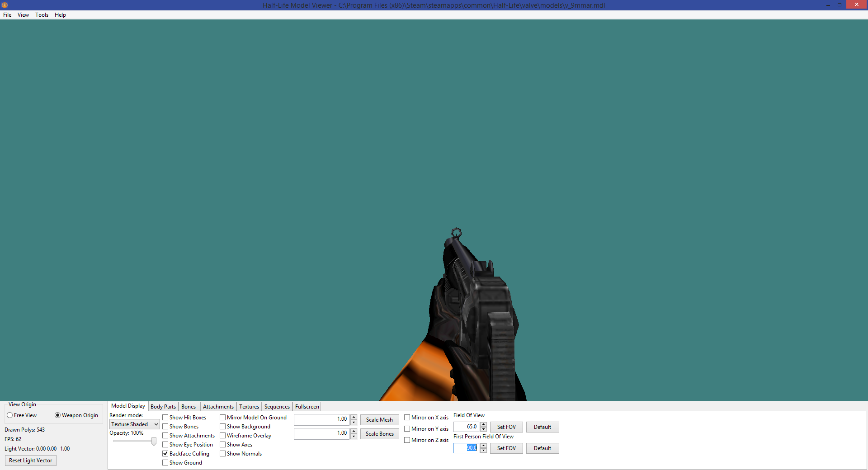
Task: Switch to the Bones tab
Action: tap(189, 407)
